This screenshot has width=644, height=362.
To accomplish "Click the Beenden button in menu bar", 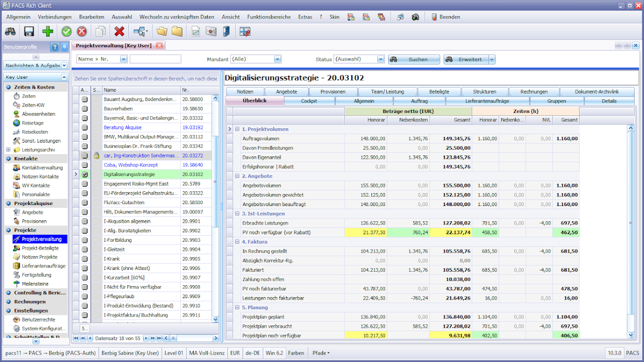I will click(x=445, y=17).
